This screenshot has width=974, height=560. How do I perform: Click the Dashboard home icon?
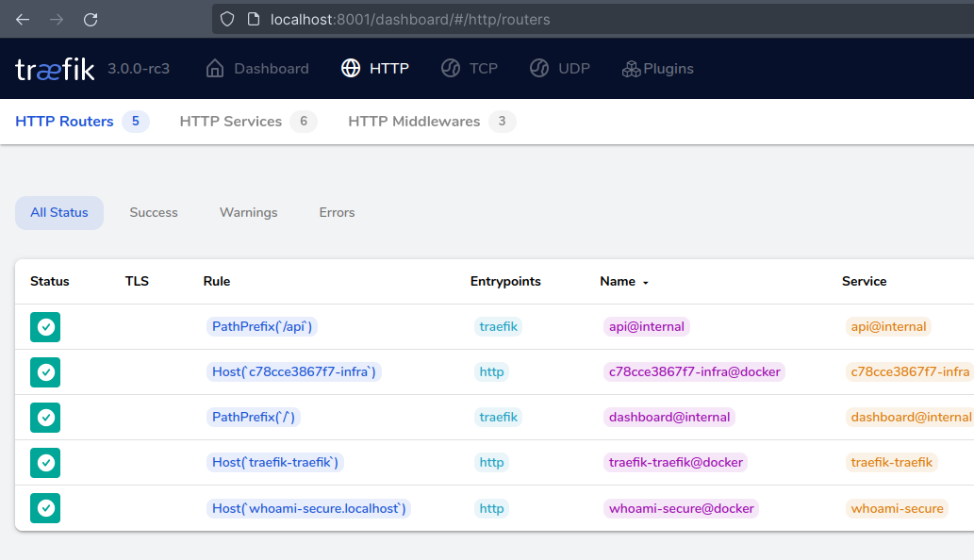coord(215,69)
